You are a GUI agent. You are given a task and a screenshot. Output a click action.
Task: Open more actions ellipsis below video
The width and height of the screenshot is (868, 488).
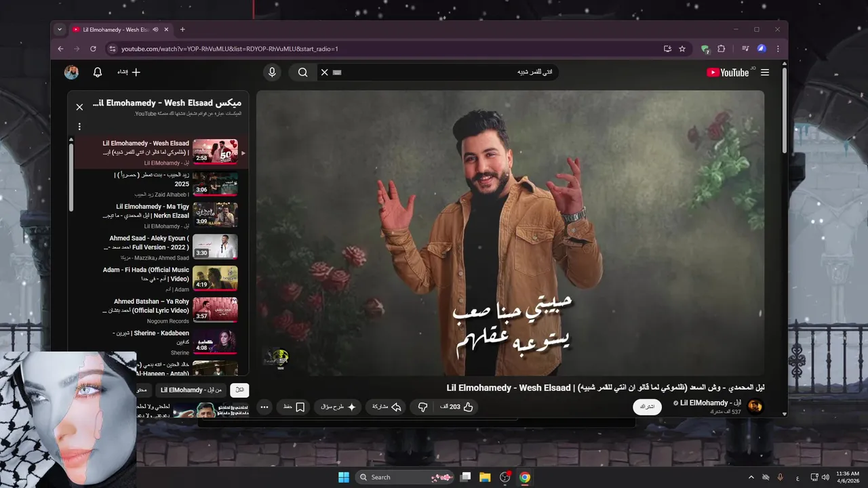pos(264,407)
